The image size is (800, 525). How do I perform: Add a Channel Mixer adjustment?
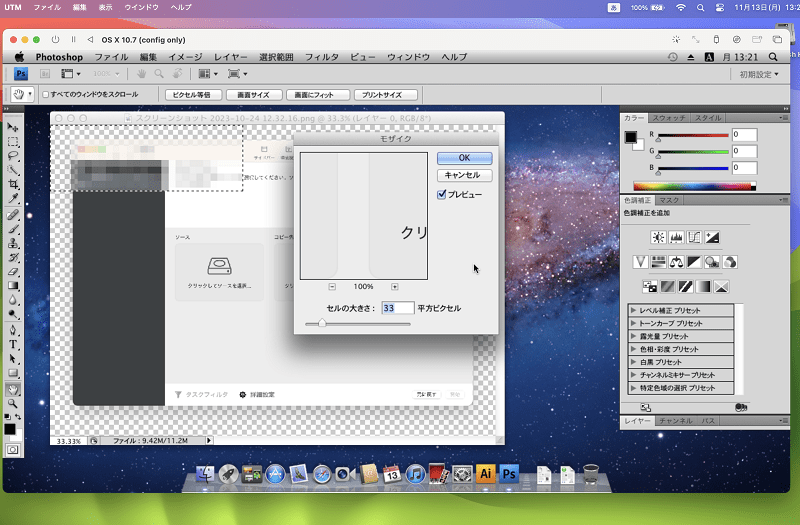[x=730, y=262]
